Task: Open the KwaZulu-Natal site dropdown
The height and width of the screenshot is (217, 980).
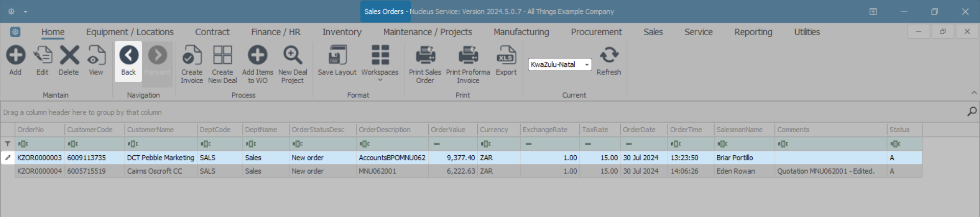Action: pos(587,65)
